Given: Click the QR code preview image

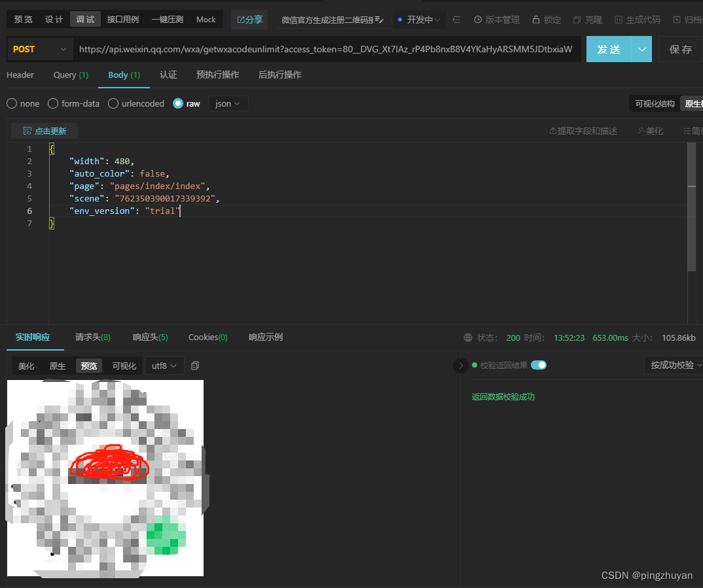Looking at the screenshot, I should (105, 478).
